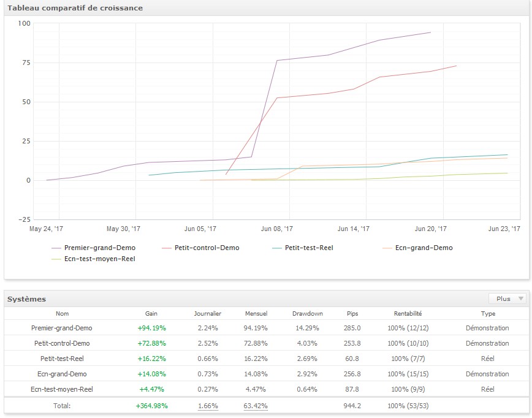The height and width of the screenshot is (418, 532).
Task: Toggle Ecn-test-moyen-Reel series in chart legend
Action: tap(93, 259)
